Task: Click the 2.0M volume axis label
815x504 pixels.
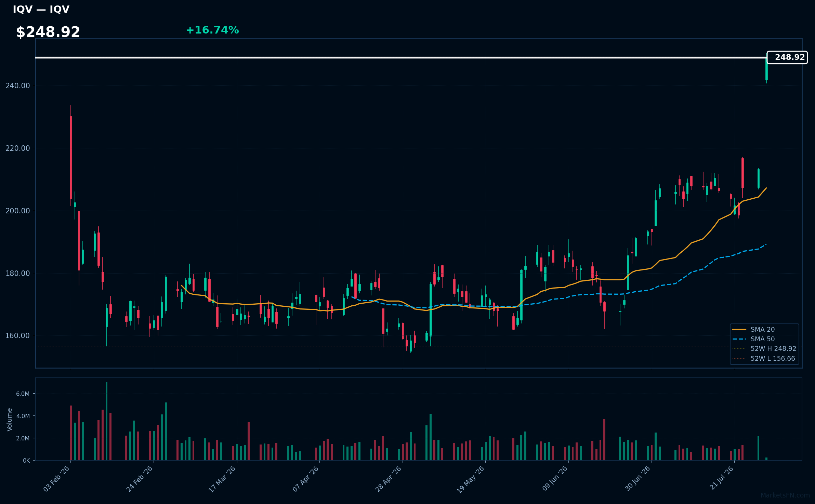Action: [23, 438]
